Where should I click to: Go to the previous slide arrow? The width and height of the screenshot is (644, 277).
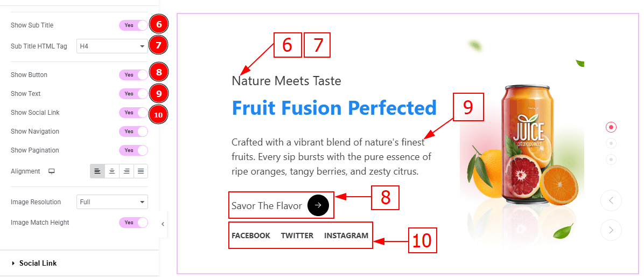tap(611, 200)
